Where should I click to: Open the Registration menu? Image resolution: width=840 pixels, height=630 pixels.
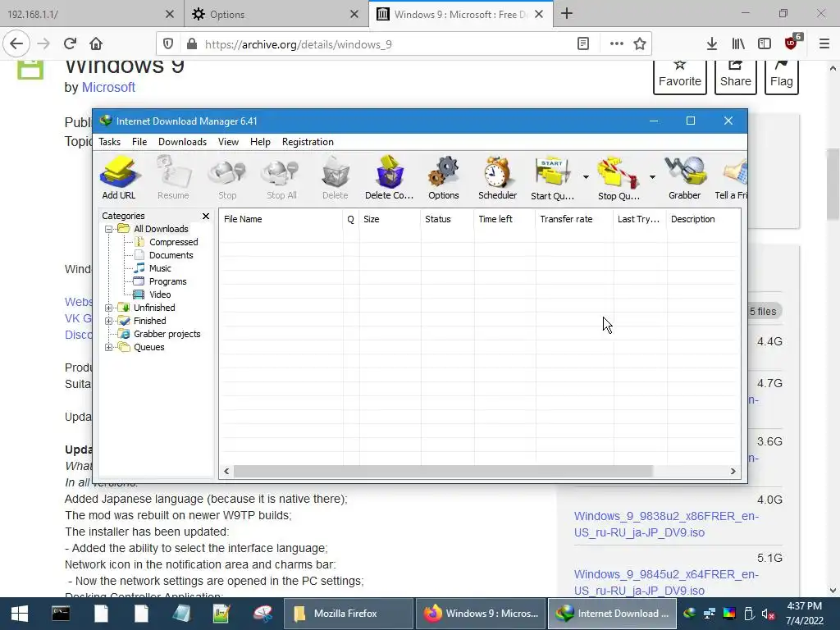[308, 142]
